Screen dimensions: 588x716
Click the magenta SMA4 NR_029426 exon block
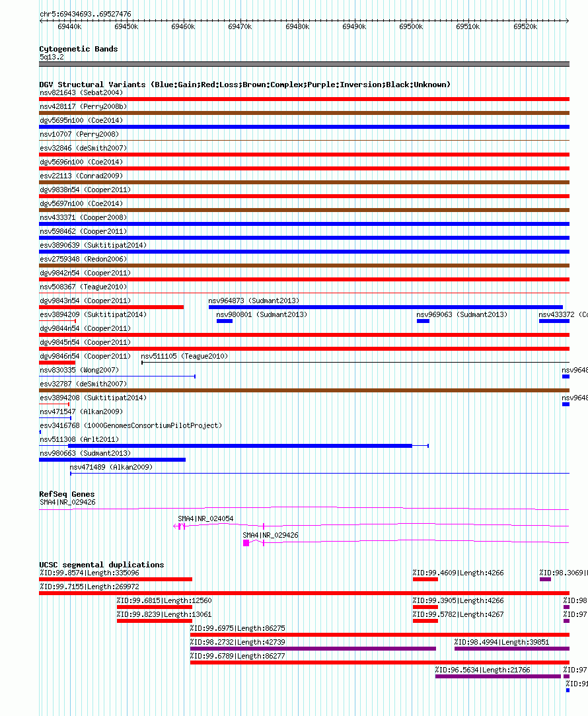pos(246,543)
